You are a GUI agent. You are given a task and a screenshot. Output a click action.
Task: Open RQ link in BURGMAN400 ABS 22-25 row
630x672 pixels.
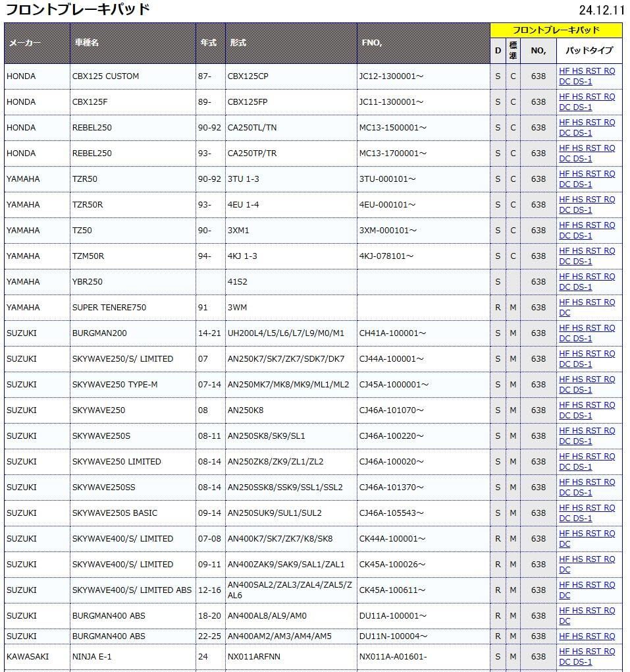[x=609, y=636]
